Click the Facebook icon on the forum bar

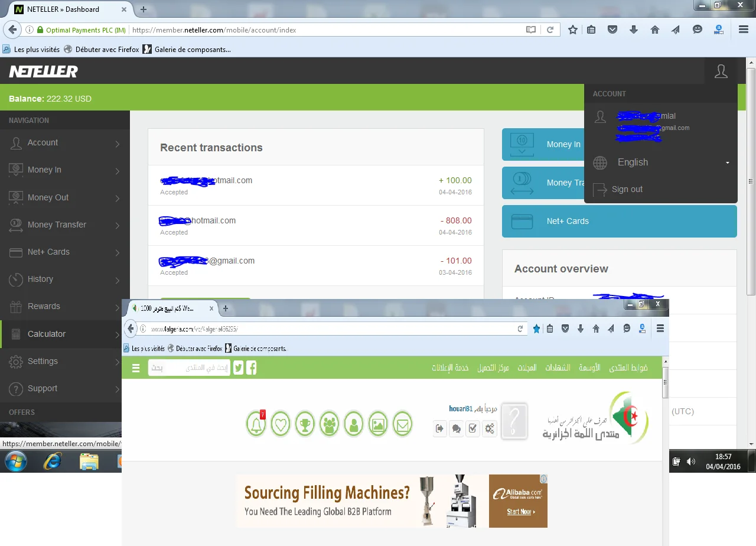pos(252,368)
